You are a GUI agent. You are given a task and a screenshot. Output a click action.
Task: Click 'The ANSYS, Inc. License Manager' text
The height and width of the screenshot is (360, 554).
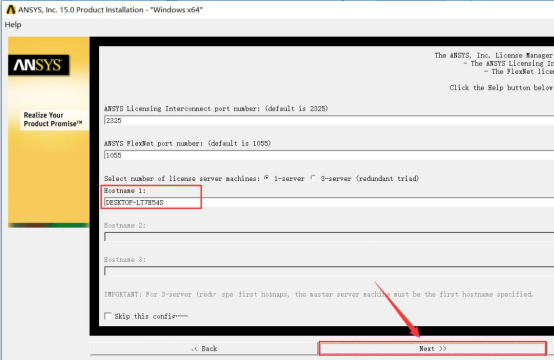pyautogui.click(x=494, y=55)
